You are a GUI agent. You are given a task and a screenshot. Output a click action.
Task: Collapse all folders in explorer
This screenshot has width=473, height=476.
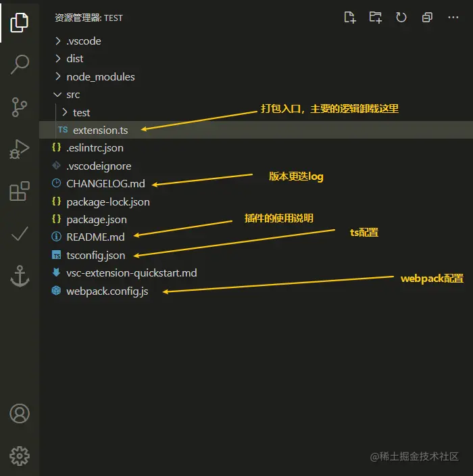point(427,18)
